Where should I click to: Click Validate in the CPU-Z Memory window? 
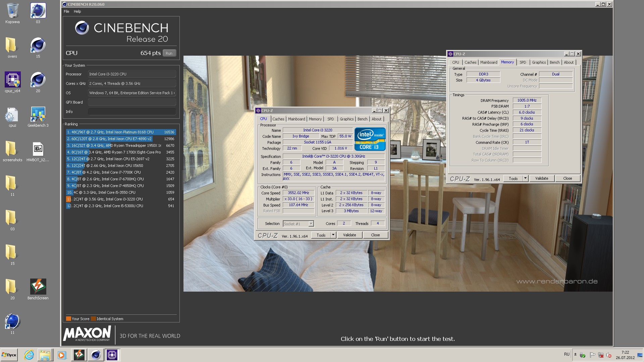(x=542, y=178)
